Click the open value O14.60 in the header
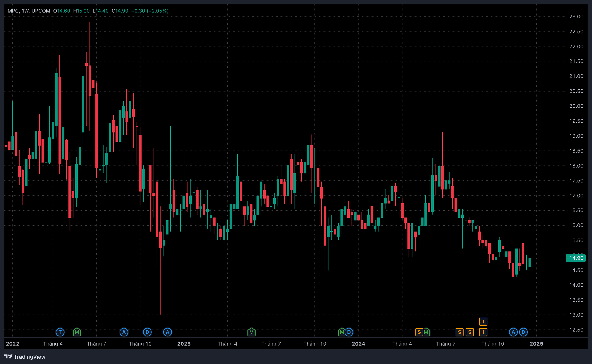592x364 pixels. 62,11
